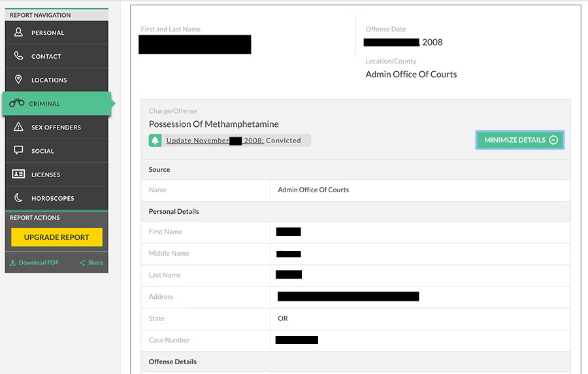This screenshot has width=588, height=374.
Task: Click the Report Actions heading
Action: (x=35, y=218)
